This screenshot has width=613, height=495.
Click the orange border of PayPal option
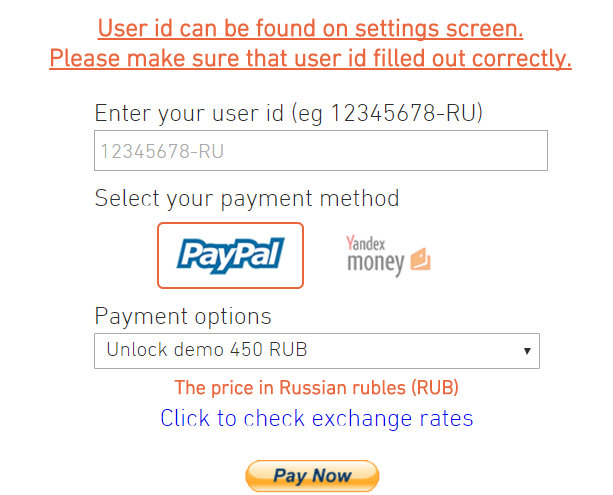(159, 255)
